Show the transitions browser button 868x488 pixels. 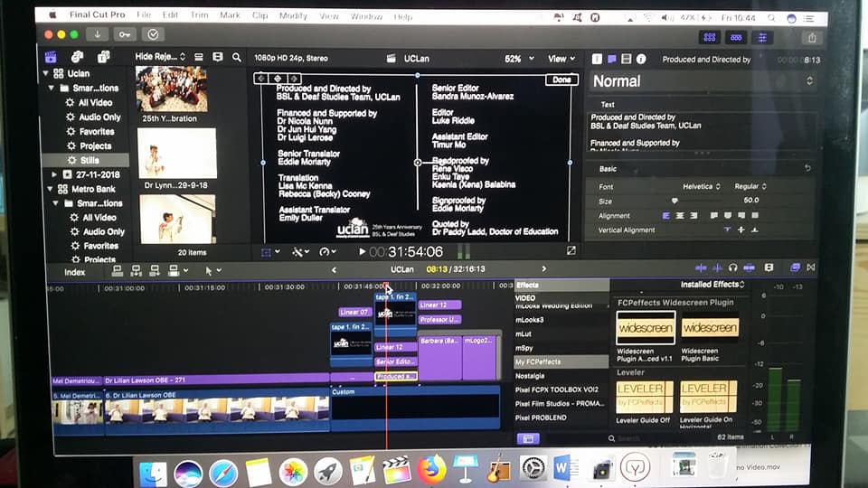[x=811, y=267]
